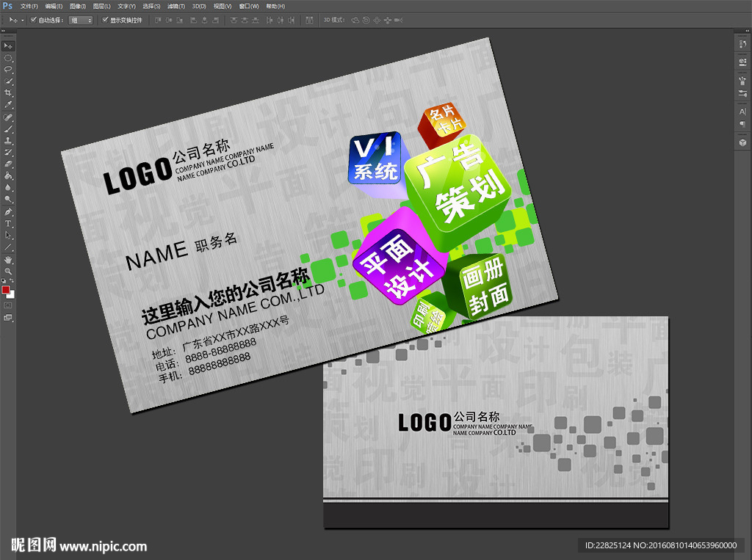
Task: Click the Ps application logo
Action: point(7,6)
